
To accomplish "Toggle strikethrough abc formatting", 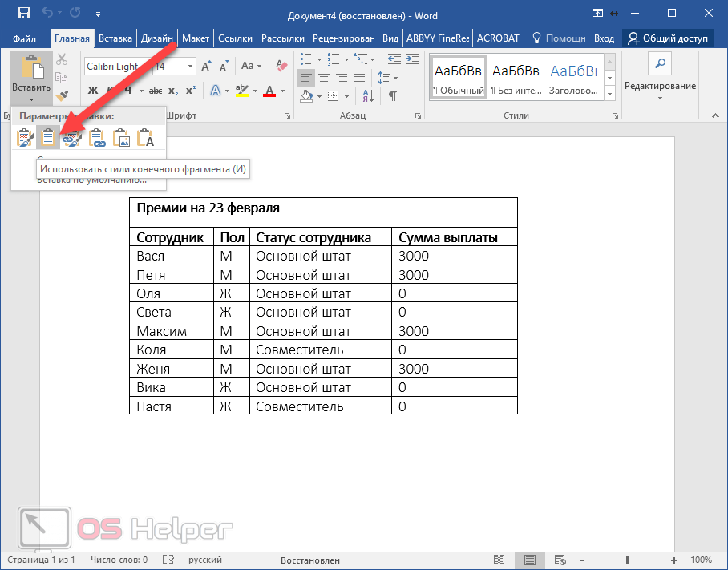I will (156, 90).
